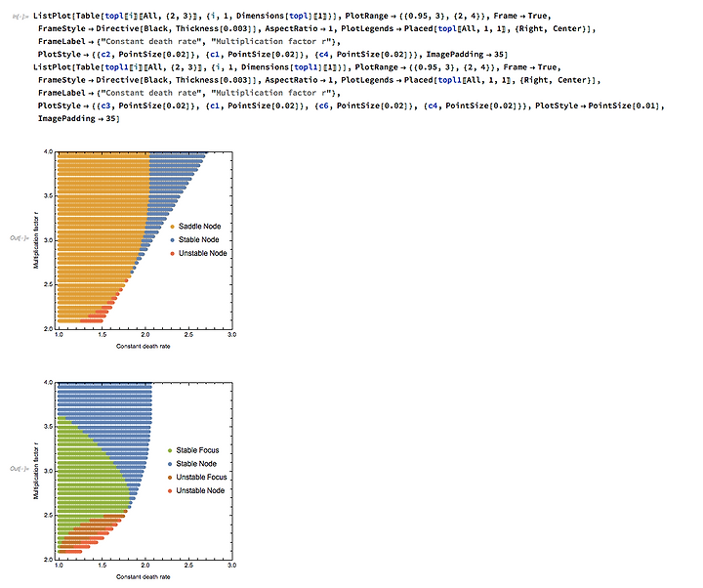Click the Unstable Focus legend label
Viewport: 703px width, 588px height.
coord(201,477)
